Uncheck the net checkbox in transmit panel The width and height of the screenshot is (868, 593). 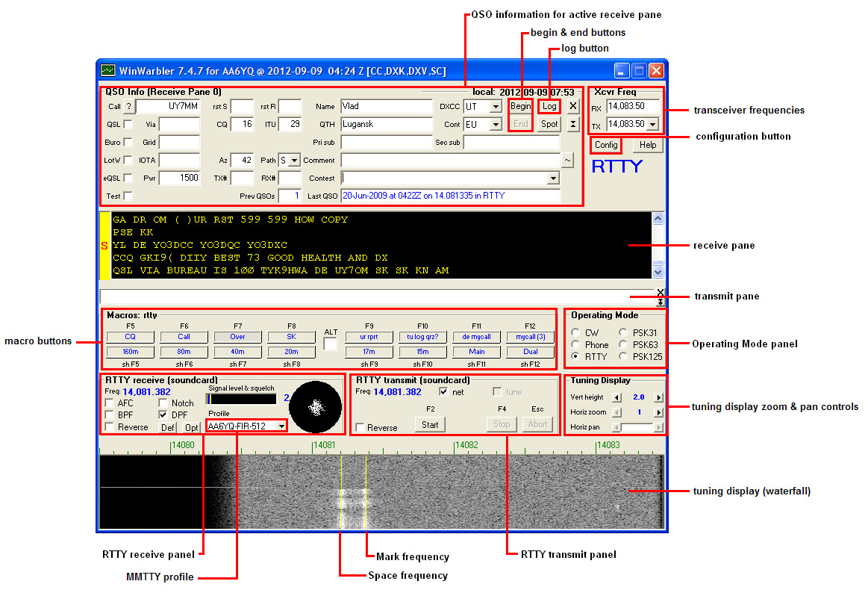[x=443, y=392]
